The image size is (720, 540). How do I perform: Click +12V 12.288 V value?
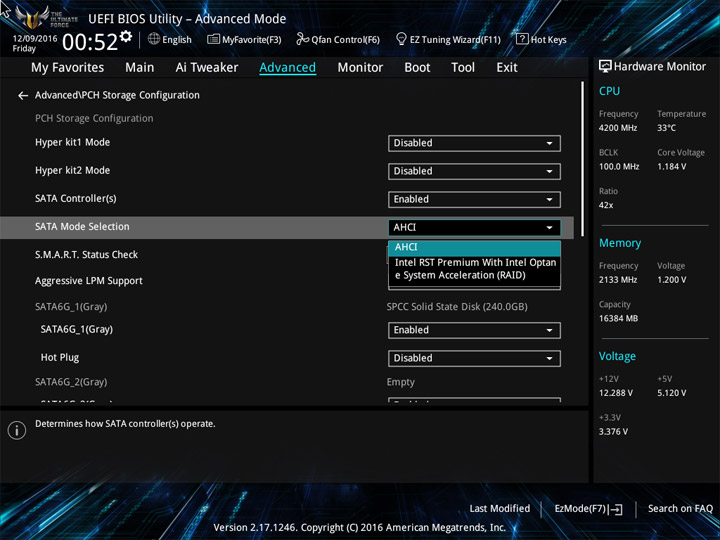pos(616,394)
